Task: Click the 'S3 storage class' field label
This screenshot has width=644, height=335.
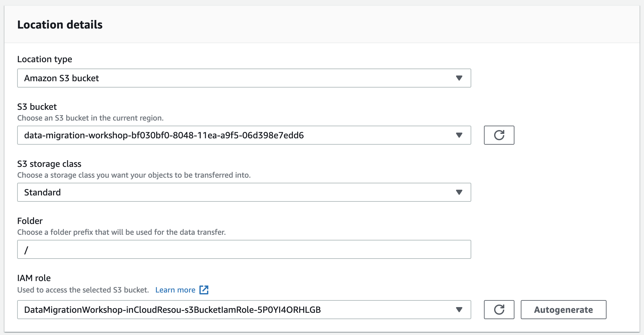Action: (x=49, y=164)
